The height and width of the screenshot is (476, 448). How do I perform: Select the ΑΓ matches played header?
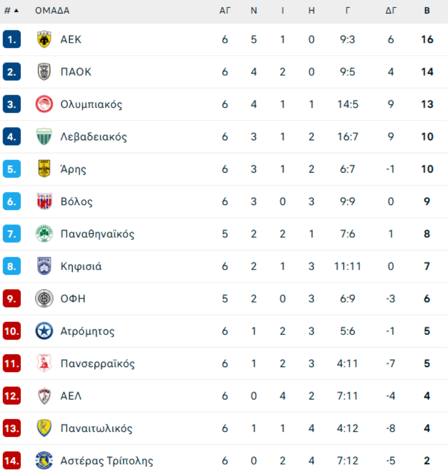tap(225, 10)
